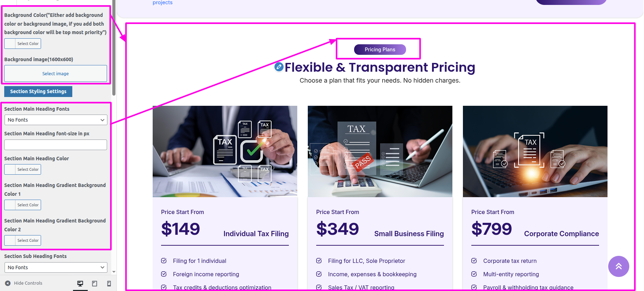Click the $799 Corporate Compliance plan image
This screenshot has height=291, width=644.
pyautogui.click(x=535, y=151)
